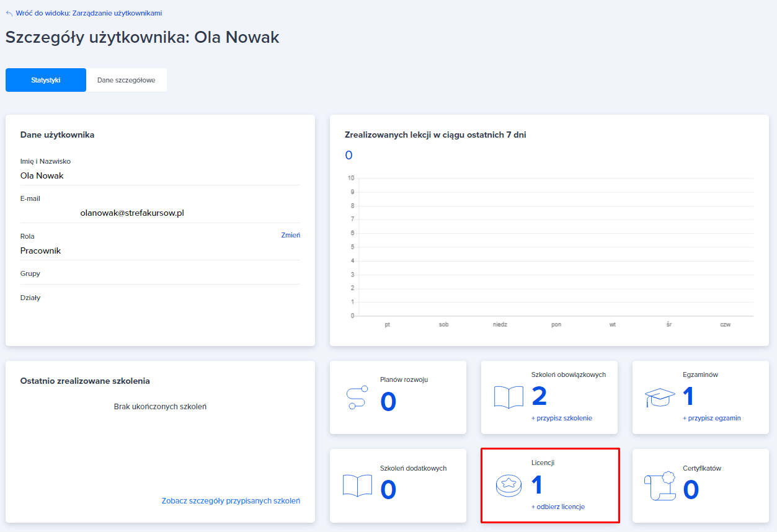This screenshot has height=532, width=777.
Task: Click the chart axis label śr
Action: (668, 325)
